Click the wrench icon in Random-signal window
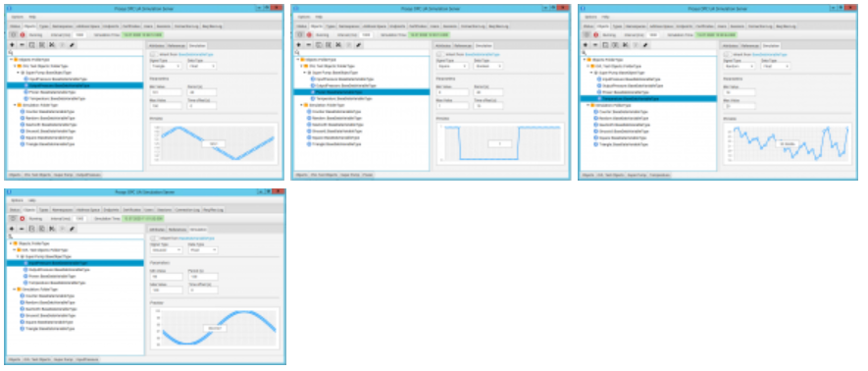This screenshot has height=371, width=868. coord(645,44)
